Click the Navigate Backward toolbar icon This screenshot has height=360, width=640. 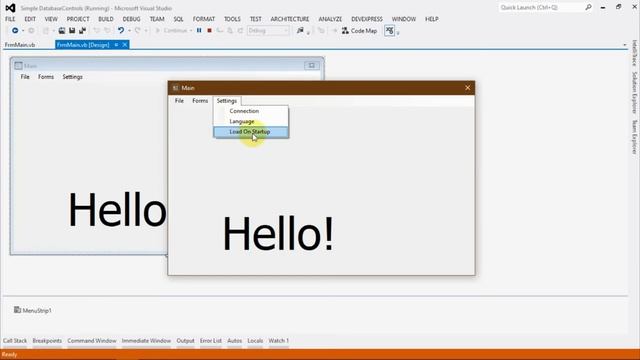[15, 31]
